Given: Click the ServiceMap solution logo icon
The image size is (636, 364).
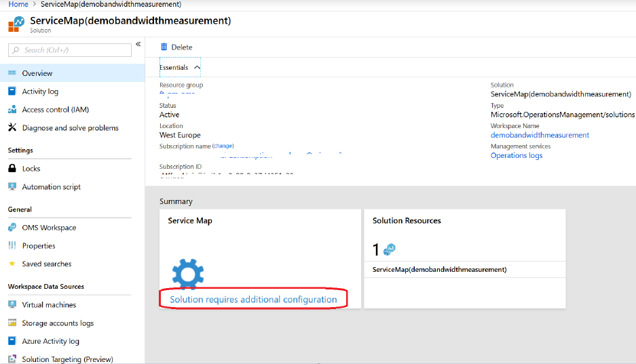Looking at the screenshot, I should (16, 24).
